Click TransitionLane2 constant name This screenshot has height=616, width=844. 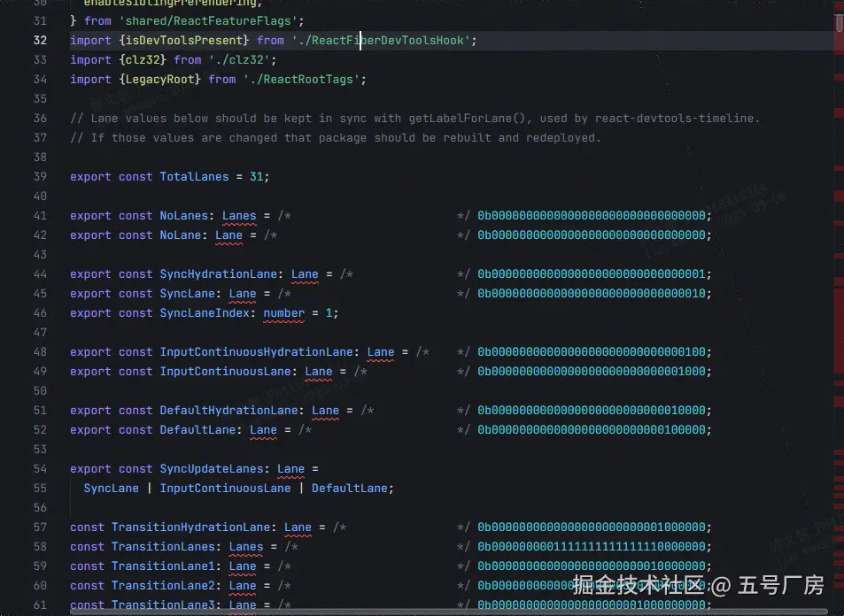[163, 585]
